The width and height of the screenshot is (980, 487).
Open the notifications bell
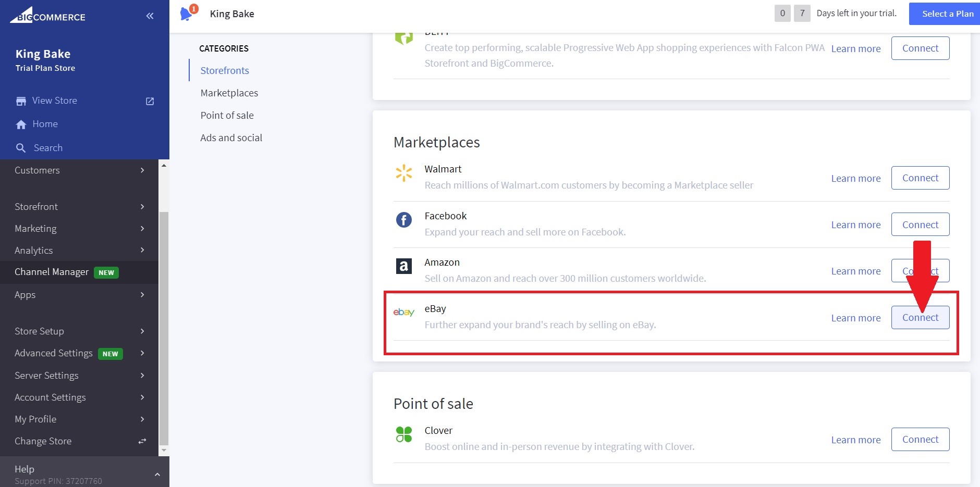[186, 14]
